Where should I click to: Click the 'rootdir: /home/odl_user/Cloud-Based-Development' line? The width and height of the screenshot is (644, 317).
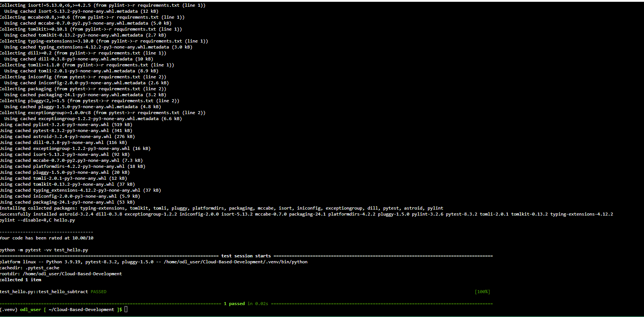(x=61, y=274)
